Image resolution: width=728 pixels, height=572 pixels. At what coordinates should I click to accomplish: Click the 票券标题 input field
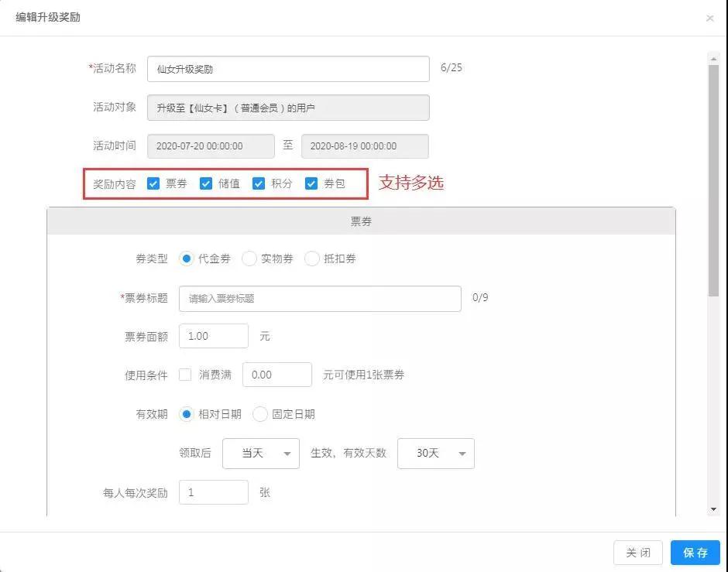point(320,298)
